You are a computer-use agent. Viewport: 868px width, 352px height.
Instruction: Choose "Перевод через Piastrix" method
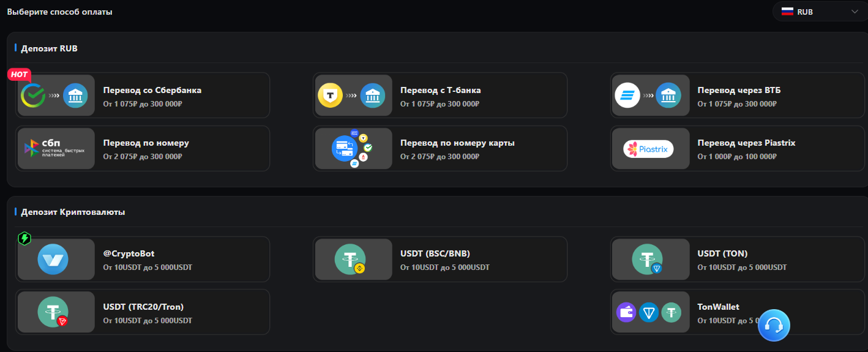(746, 143)
